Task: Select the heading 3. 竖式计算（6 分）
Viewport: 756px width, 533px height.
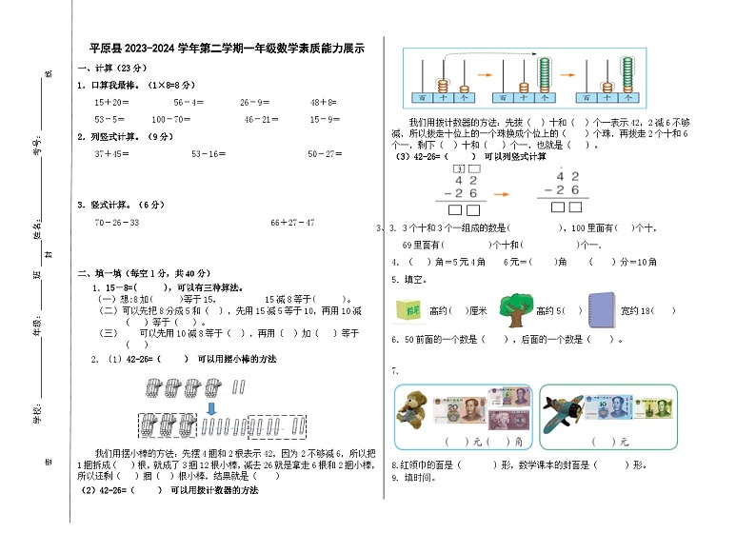Action: (x=121, y=205)
